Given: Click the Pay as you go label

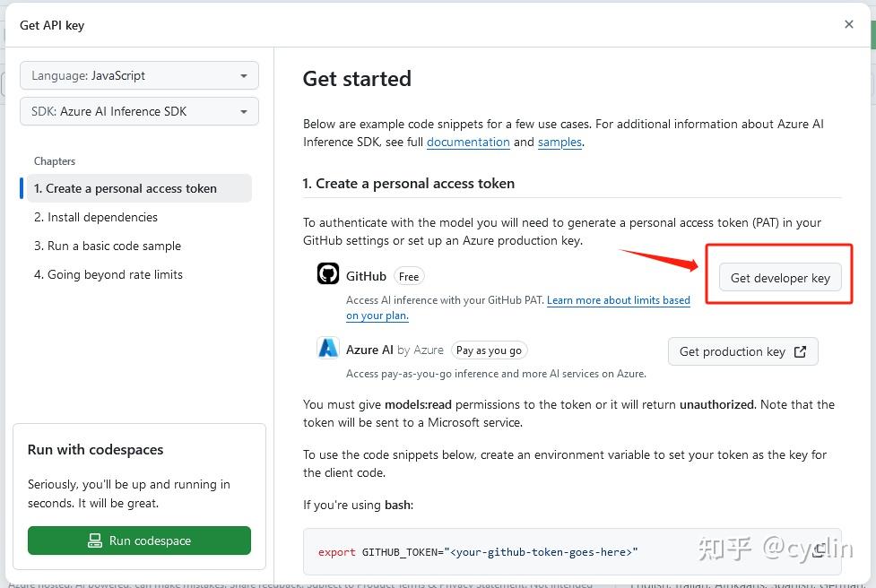Looking at the screenshot, I should (489, 350).
